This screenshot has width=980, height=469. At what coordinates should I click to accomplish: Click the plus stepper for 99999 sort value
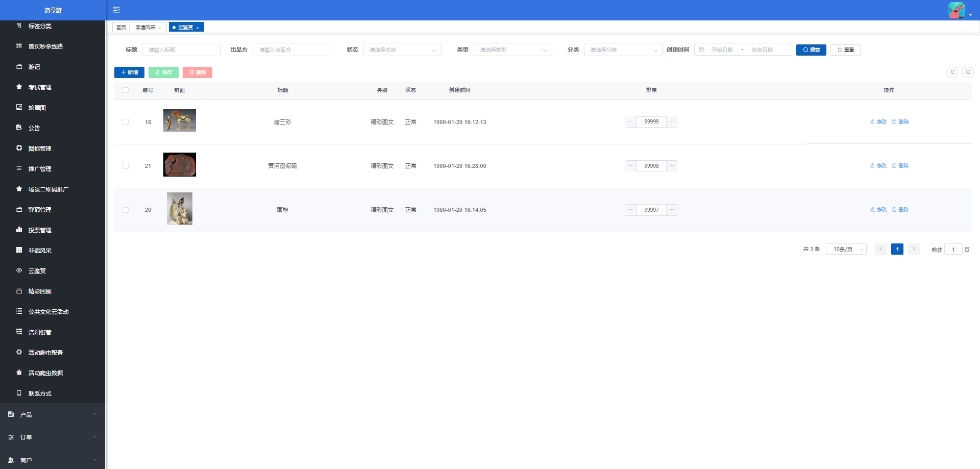pos(672,122)
